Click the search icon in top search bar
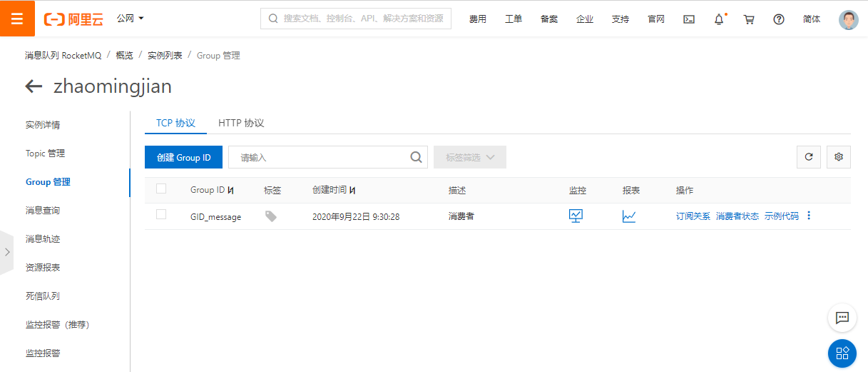Image resolution: width=868 pixels, height=372 pixels. tap(273, 19)
